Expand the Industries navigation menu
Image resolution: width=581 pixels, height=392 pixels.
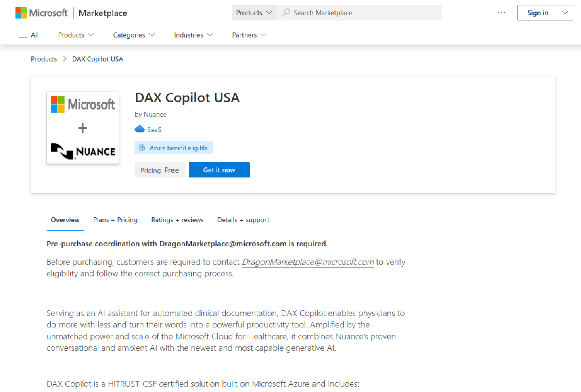193,35
